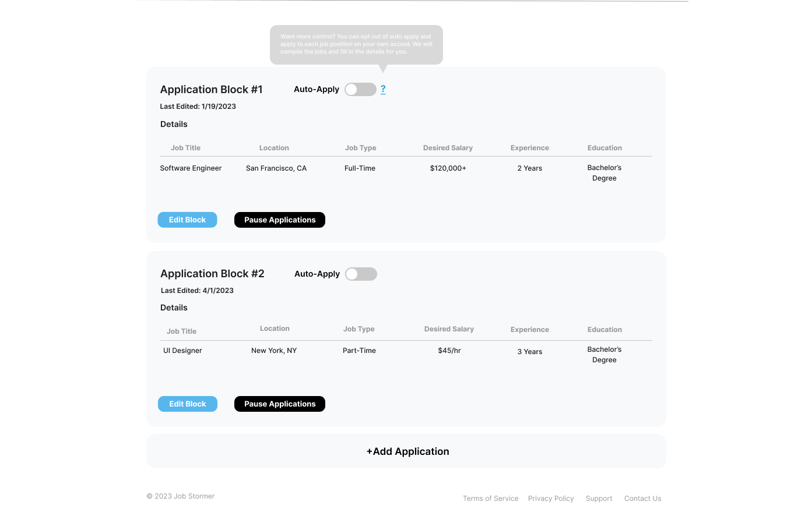Click the Application Block #1 heading

[211, 90]
